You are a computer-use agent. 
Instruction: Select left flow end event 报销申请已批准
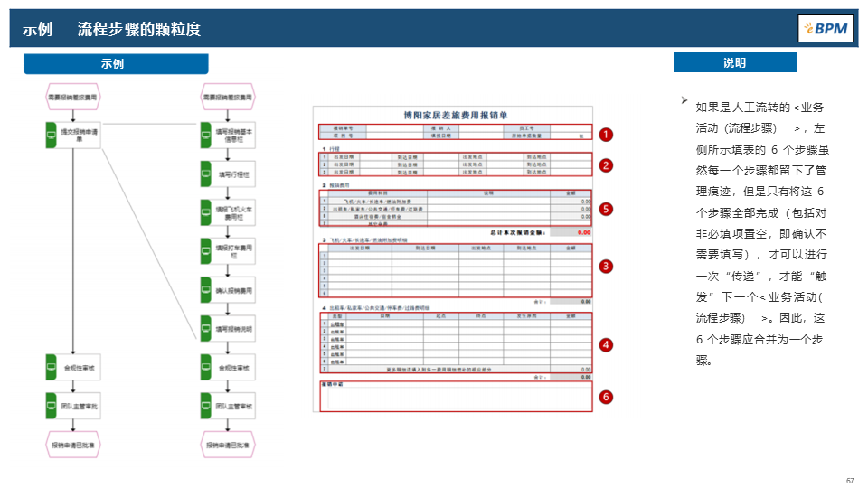tap(72, 445)
